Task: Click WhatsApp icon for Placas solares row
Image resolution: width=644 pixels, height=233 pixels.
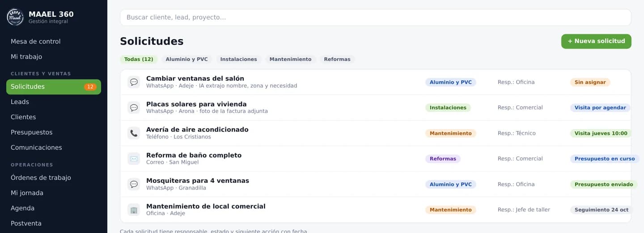Action: tap(134, 108)
